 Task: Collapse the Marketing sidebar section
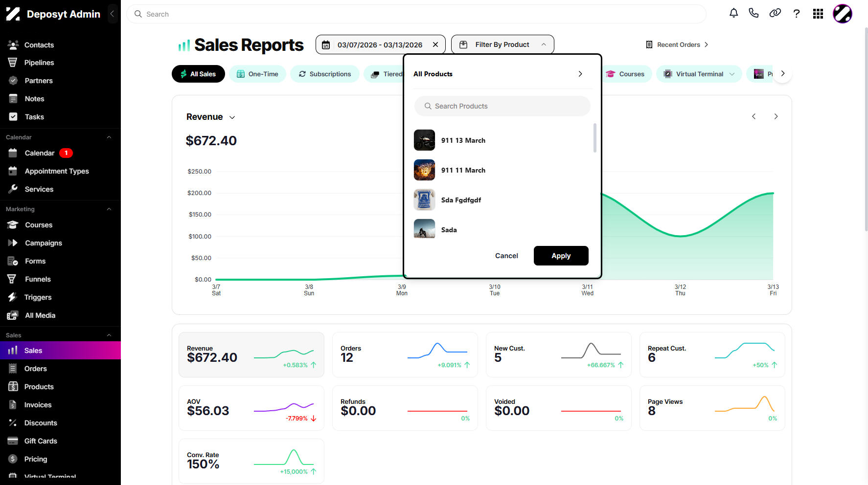[x=109, y=209]
